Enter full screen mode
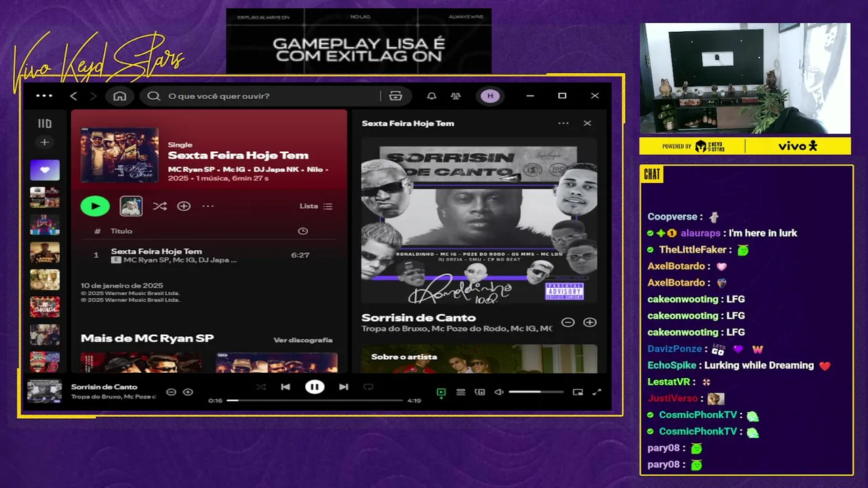The image size is (868, 488). tap(597, 392)
